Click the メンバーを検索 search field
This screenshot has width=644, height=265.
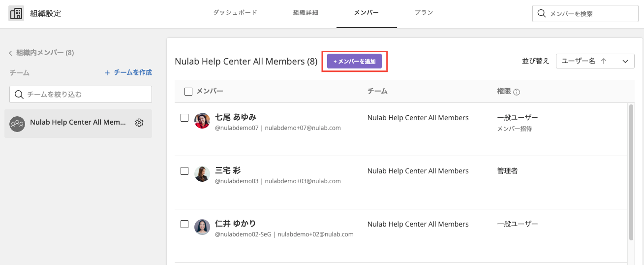click(x=585, y=14)
